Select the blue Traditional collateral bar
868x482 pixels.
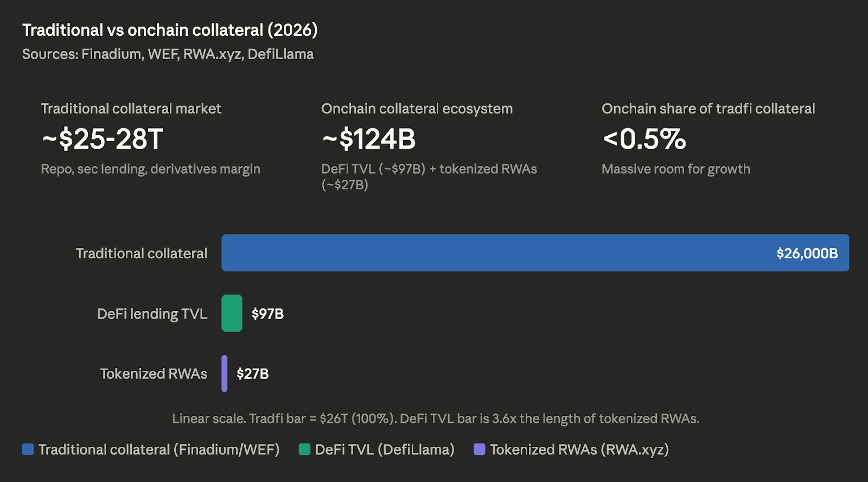488,253
